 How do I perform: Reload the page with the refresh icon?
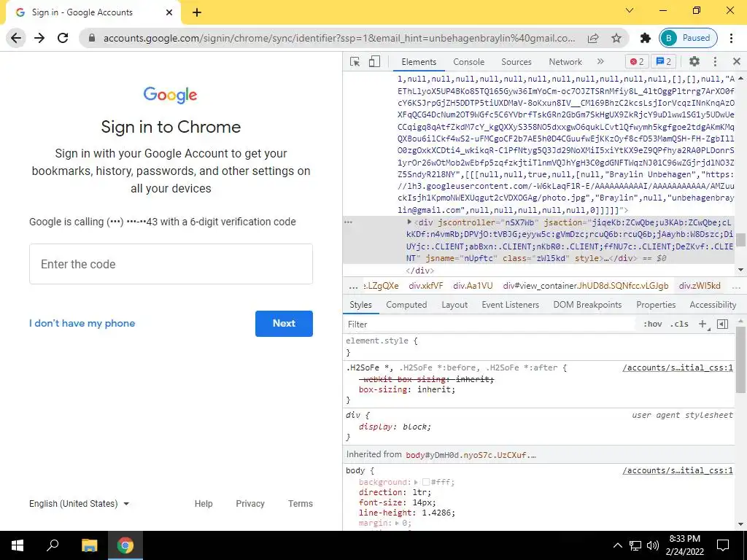point(63,38)
